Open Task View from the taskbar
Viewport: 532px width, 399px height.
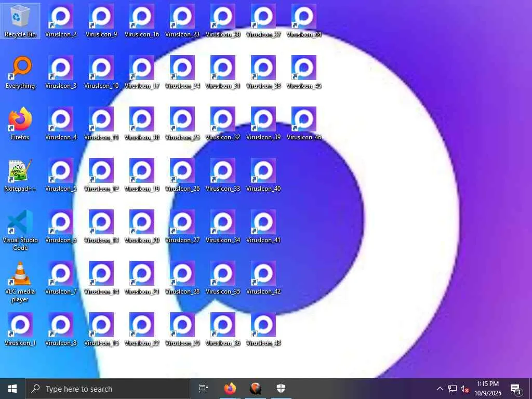tap(203, 389)
